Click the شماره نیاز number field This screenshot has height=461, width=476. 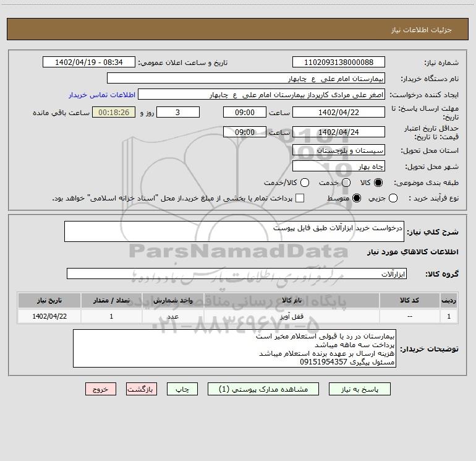click(339, 62)
